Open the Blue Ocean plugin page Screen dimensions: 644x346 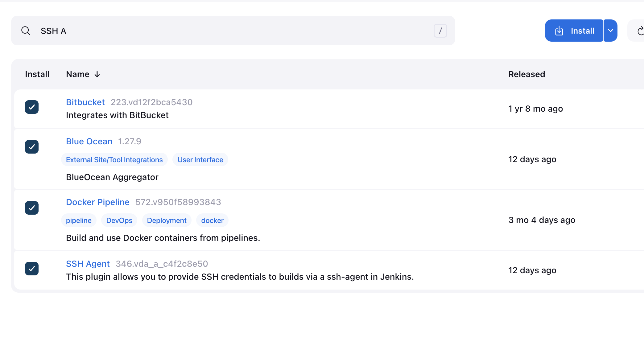pyautogui.click(x=89, y=141)
